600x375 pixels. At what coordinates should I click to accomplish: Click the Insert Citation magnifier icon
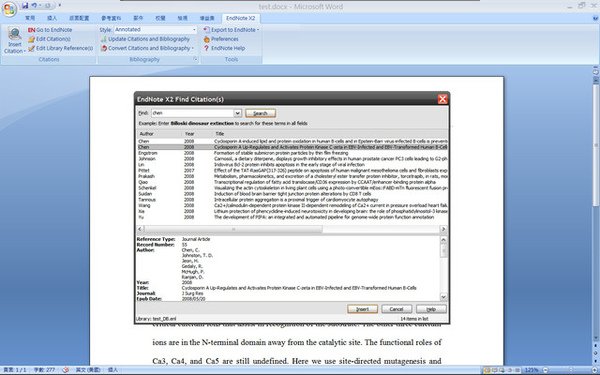point(15,34)
